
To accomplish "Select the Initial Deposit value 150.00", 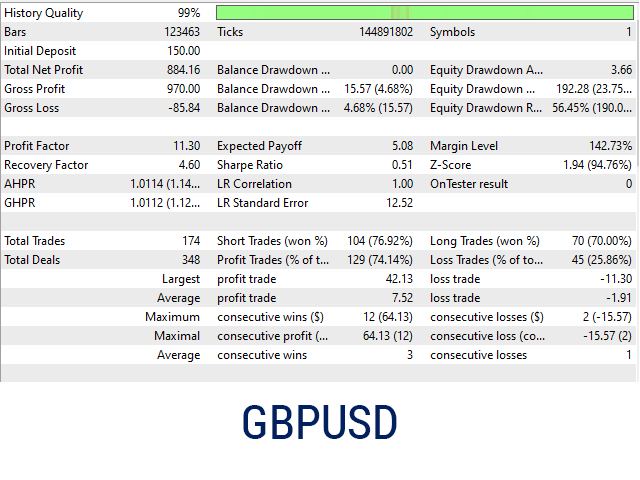I will point(184,51).
